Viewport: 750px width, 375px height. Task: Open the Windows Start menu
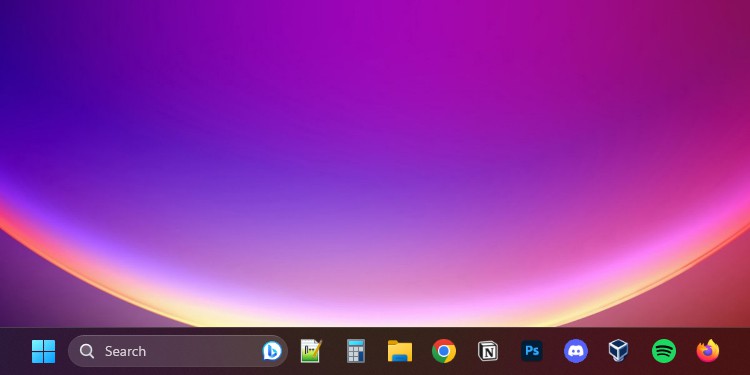44,352
